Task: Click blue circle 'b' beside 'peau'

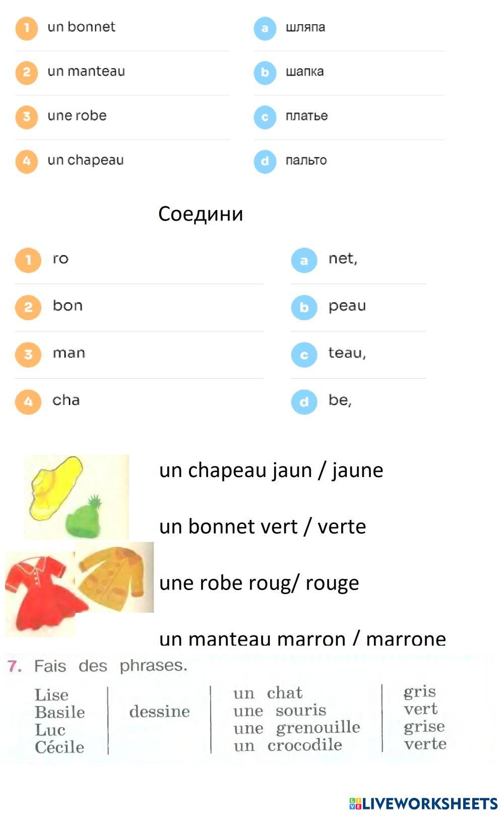Action: tap(304, 308)
